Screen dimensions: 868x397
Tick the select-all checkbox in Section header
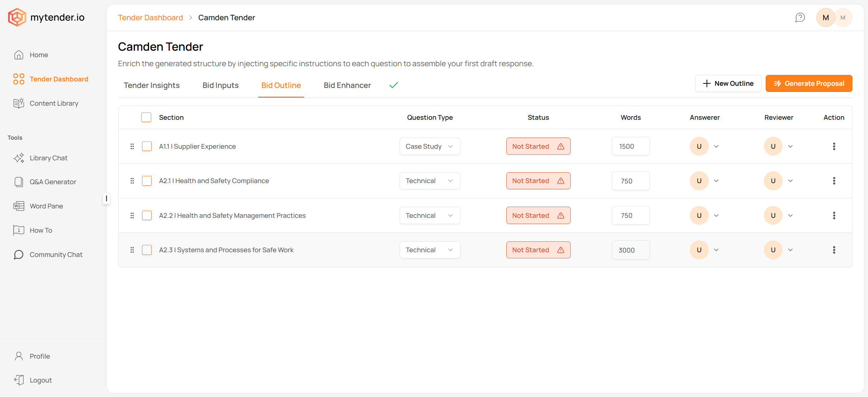tap(146, 117)
